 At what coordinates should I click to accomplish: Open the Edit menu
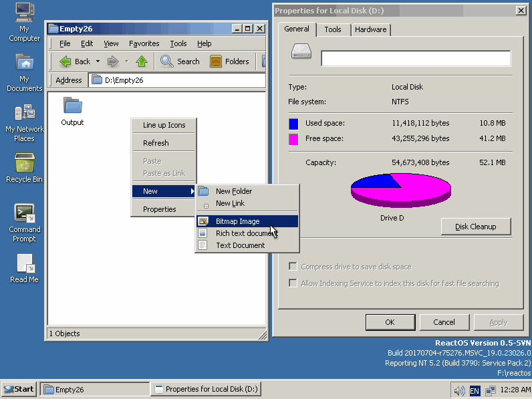(87, 43)
